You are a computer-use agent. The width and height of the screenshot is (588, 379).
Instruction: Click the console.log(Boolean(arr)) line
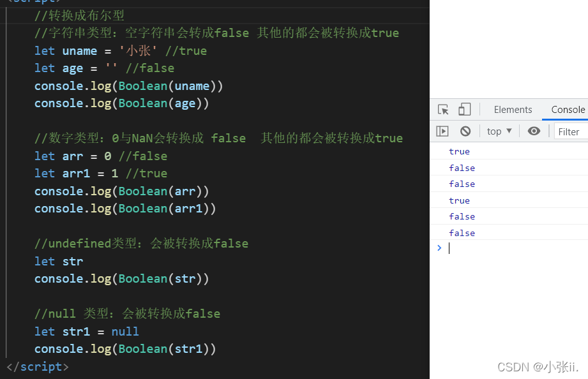tap(121, 191)
